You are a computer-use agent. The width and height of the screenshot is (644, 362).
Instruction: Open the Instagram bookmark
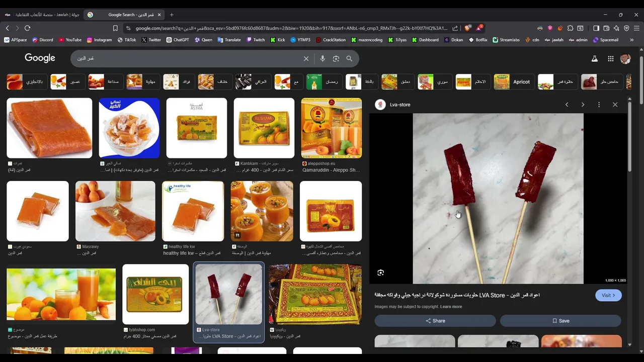99,40
